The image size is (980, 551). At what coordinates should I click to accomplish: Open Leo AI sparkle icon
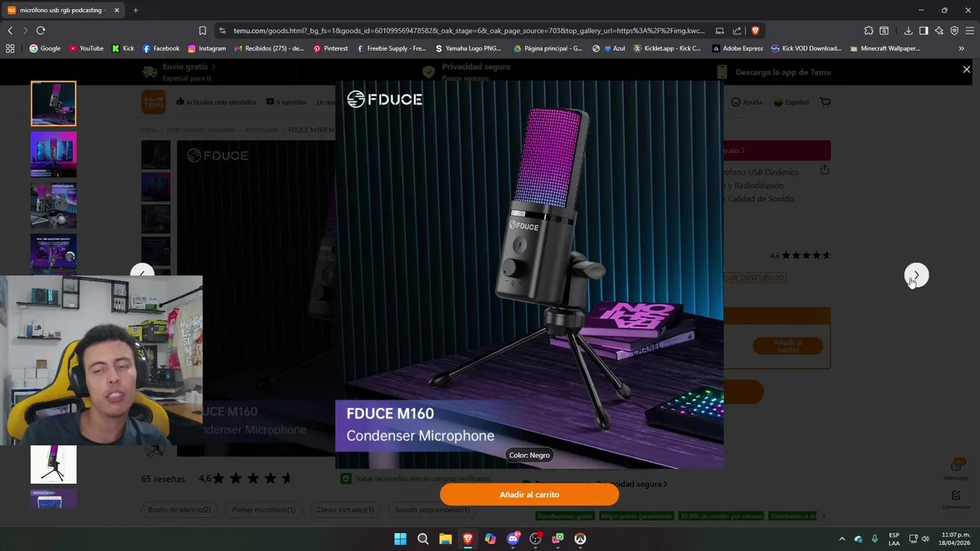[939, 31]
